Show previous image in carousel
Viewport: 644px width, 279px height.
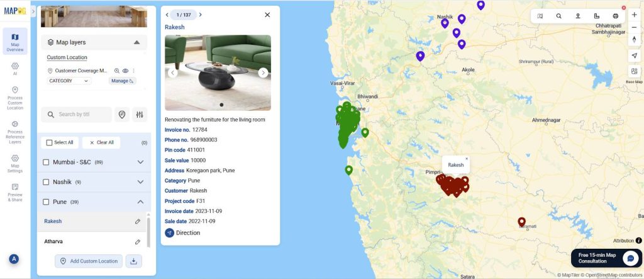pos(172,73)
